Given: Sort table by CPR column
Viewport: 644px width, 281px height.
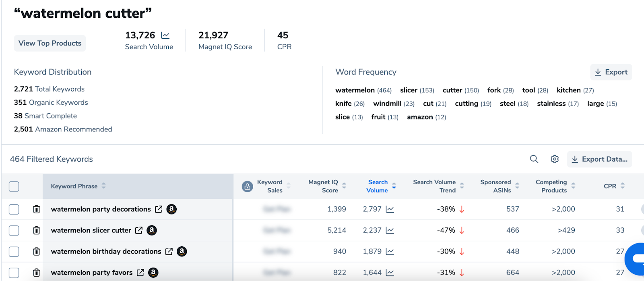Looking at the screenshot, I should tap(622, 186).
